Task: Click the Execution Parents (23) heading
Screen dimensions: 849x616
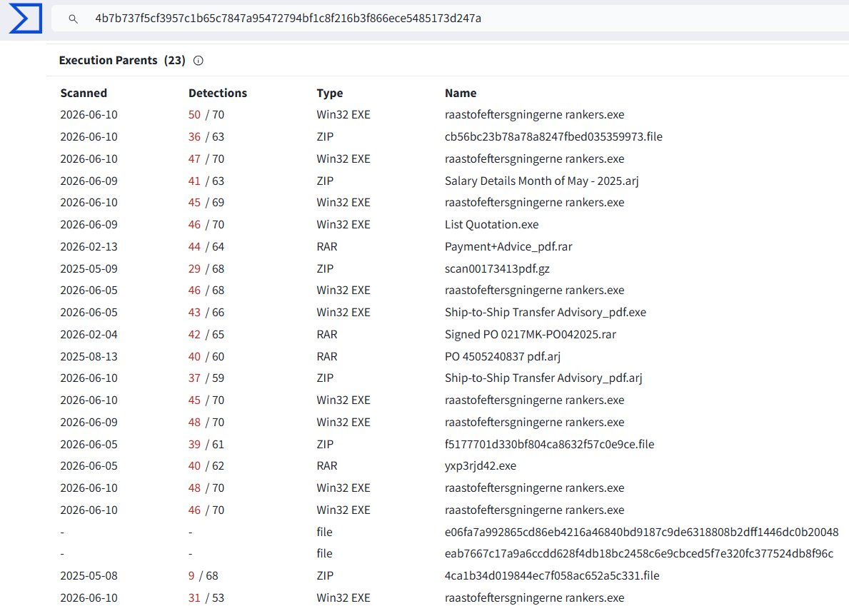Action: [122, 60]
